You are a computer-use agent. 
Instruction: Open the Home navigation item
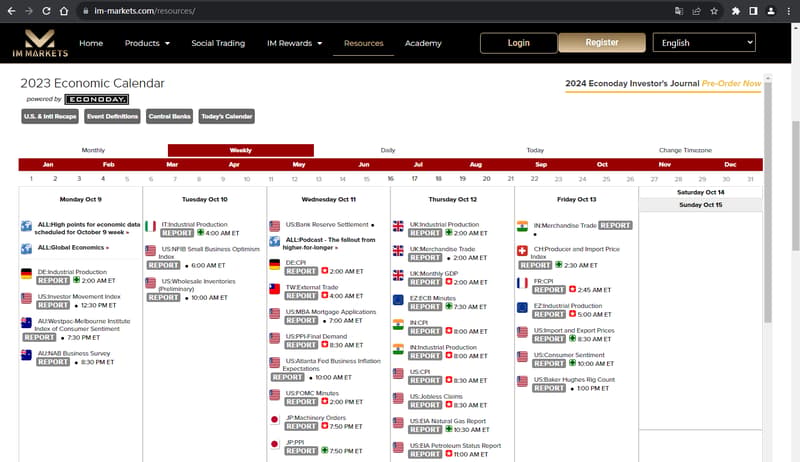click(91, 43)
